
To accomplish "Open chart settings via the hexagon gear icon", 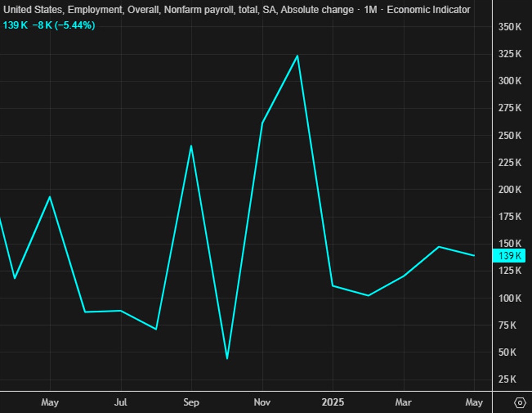I will [x=519, y=403].
